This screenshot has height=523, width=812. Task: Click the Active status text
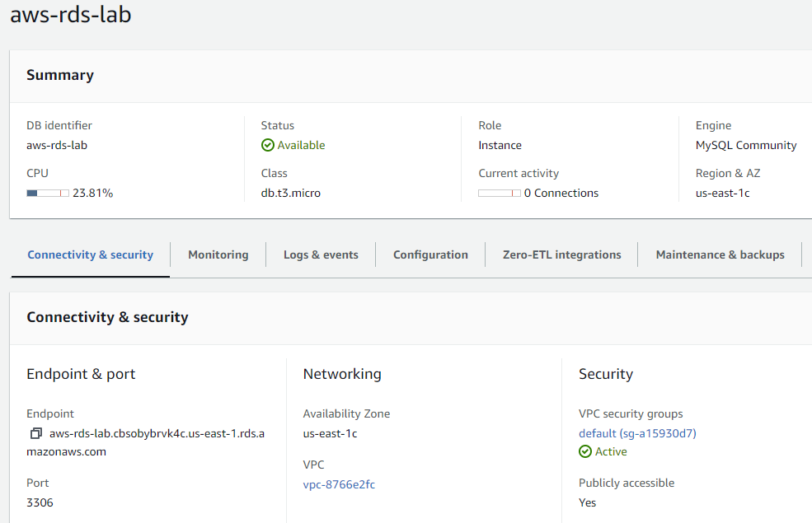611,451
